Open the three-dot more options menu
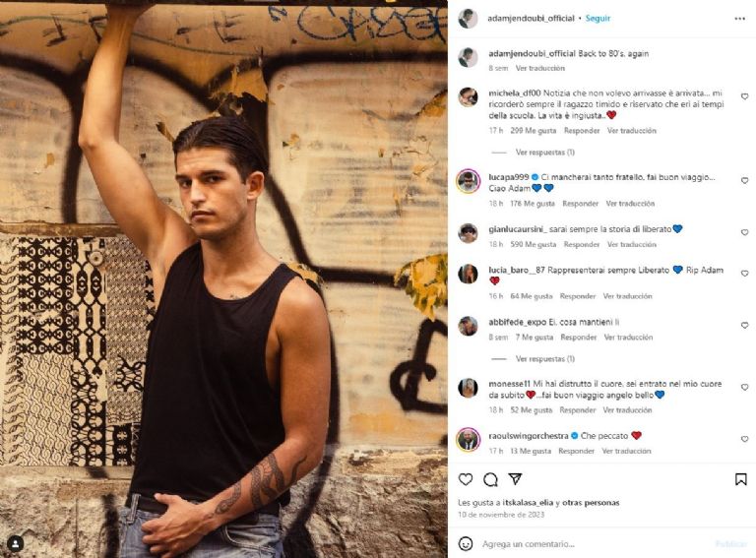This screenshot has width=756, height=558. click(x=739, y=19)
